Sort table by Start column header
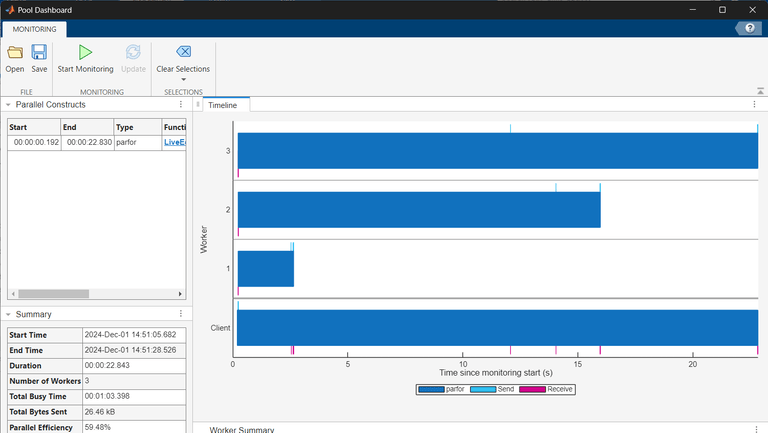768x433 pixels. (x=33, y=127)
